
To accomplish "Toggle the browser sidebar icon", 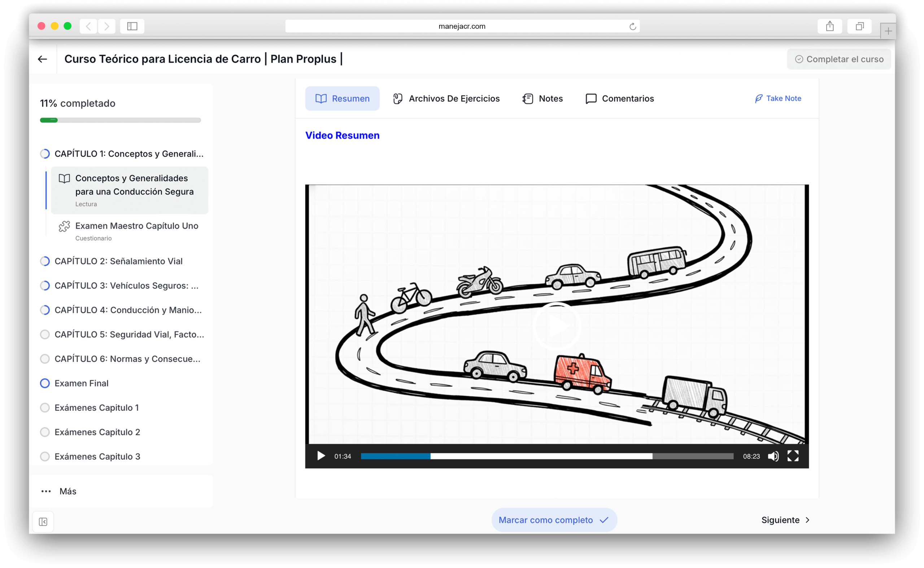I will click(x=132, y=26).
